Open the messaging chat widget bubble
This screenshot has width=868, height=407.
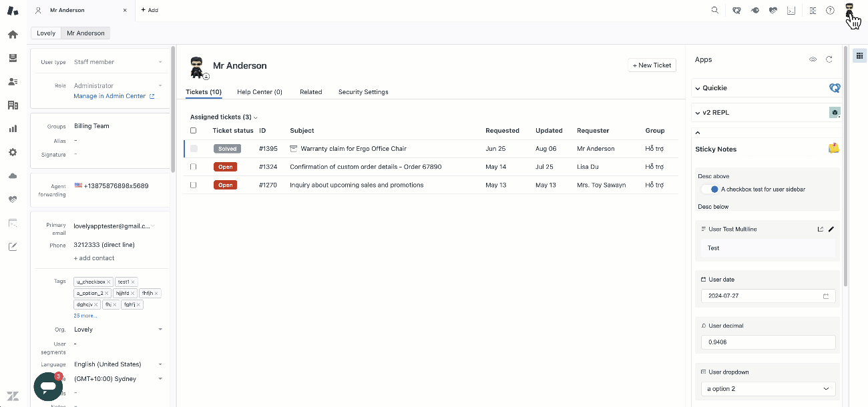click(48, 387)
